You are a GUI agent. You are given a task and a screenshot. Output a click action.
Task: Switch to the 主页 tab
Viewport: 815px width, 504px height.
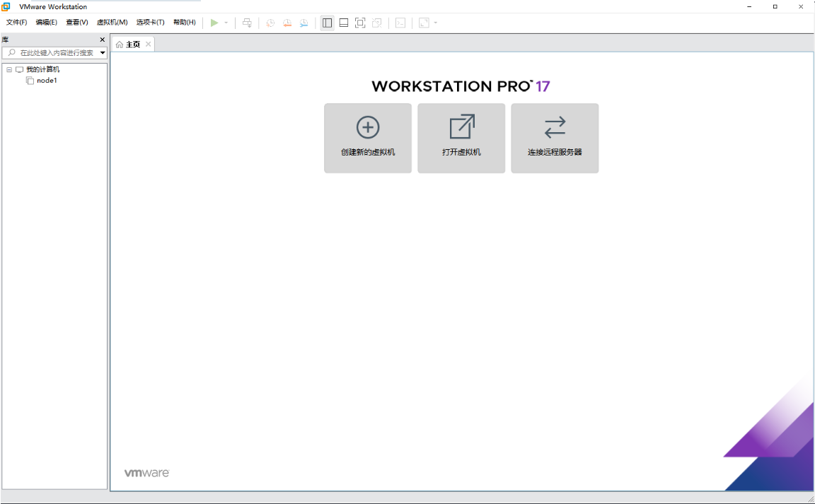pyautogui.click(x=133, y=44)
